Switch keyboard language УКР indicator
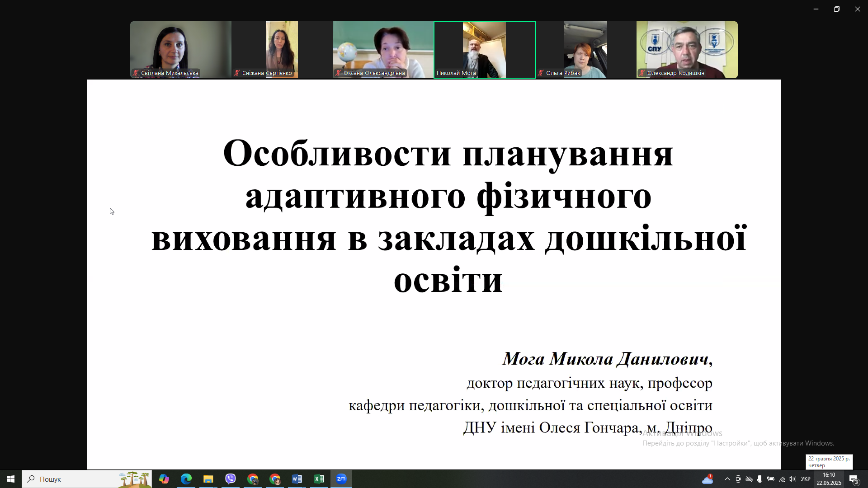This screenshot has height=488, width=868. tap(806, 479)
